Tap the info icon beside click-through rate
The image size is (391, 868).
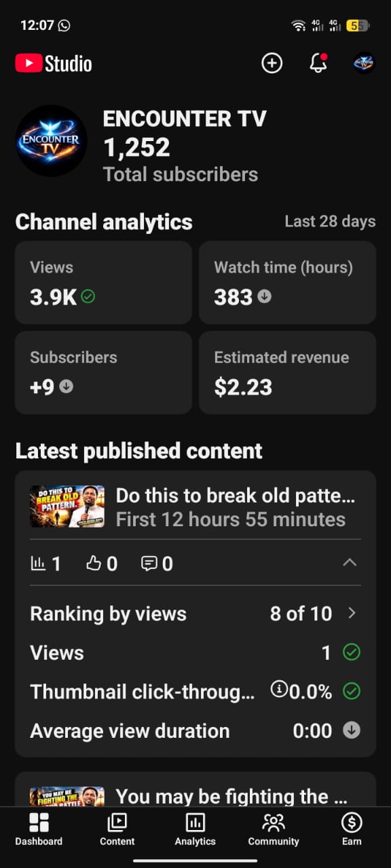pyautogui.click(x=279, y=690)
